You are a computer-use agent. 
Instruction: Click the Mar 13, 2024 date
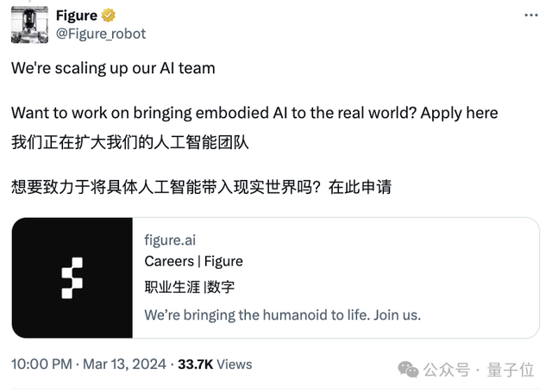pyautogui.click(x=127, y=364)
